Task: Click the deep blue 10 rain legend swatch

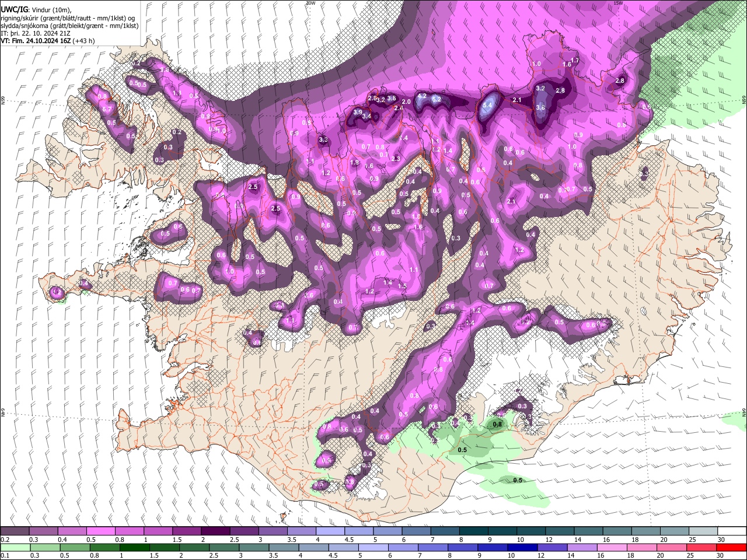Action: click(x=522, y=547)
